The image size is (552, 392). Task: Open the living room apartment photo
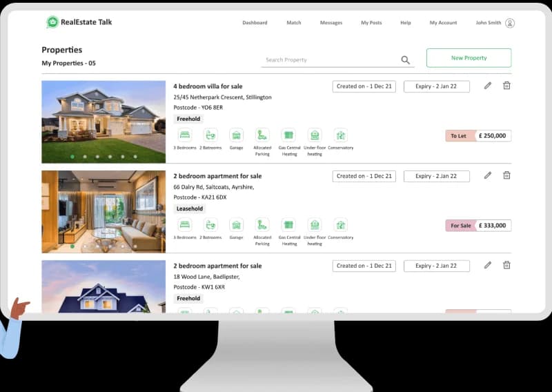point(103,210)
